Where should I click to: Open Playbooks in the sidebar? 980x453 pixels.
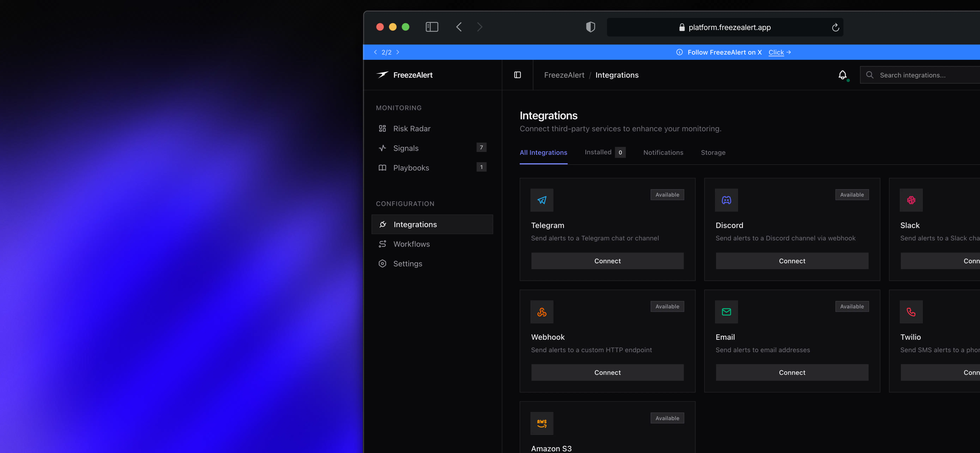pos(432,168)
